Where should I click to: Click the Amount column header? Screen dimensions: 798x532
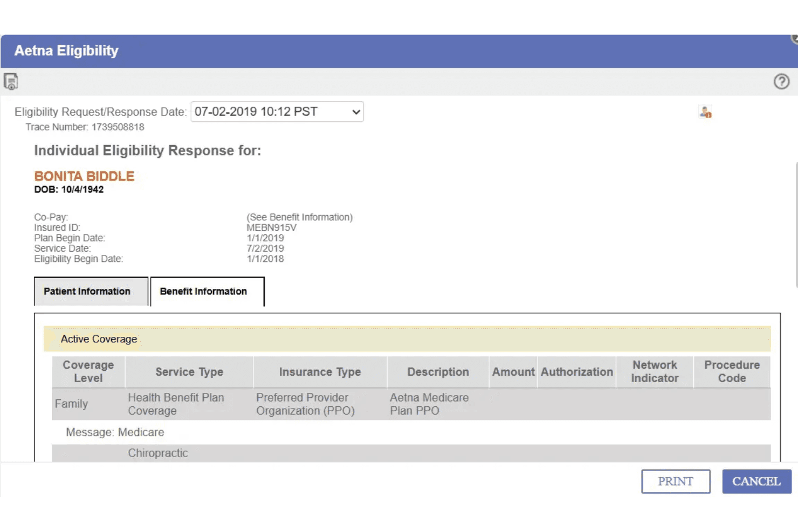[x=513, y=371]
